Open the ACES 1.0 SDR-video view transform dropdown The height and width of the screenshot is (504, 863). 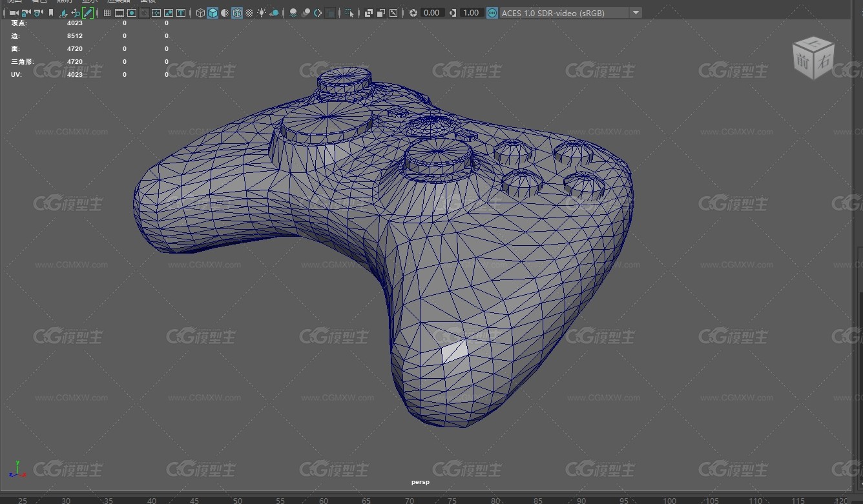coord(570,13)
